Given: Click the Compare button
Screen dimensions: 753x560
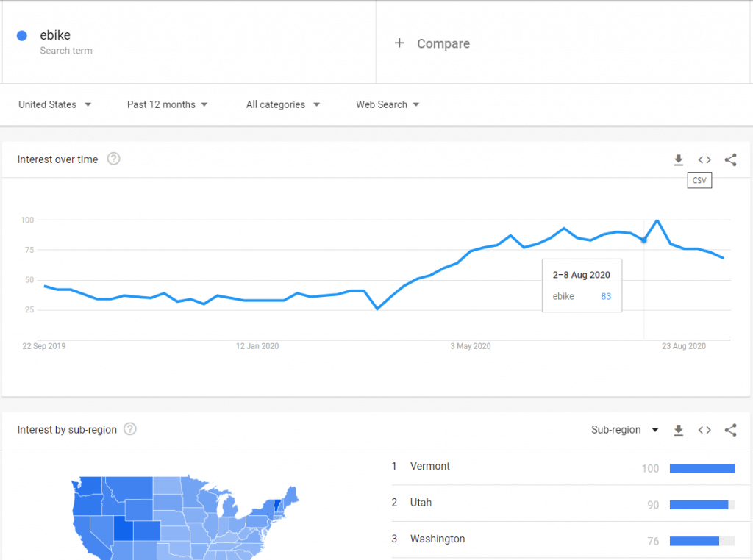Looking at the screenshot, I should click(432, 43).
